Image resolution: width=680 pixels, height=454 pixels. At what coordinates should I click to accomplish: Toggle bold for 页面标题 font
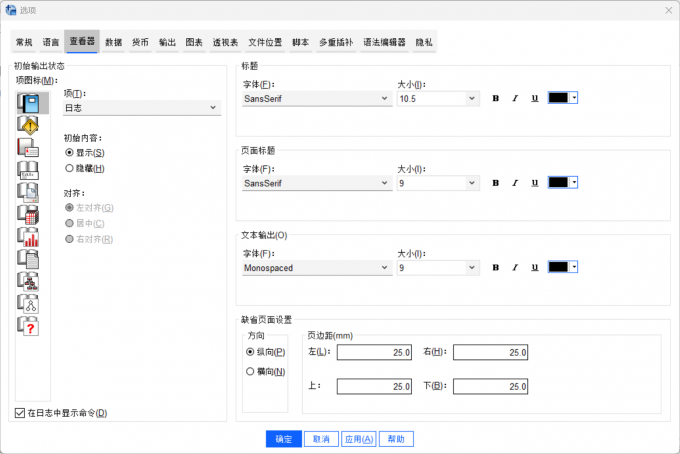[x=496, y=183]
